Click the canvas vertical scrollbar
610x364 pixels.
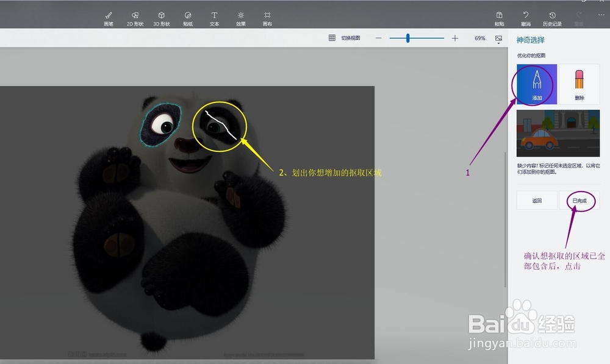click(505, 219)
